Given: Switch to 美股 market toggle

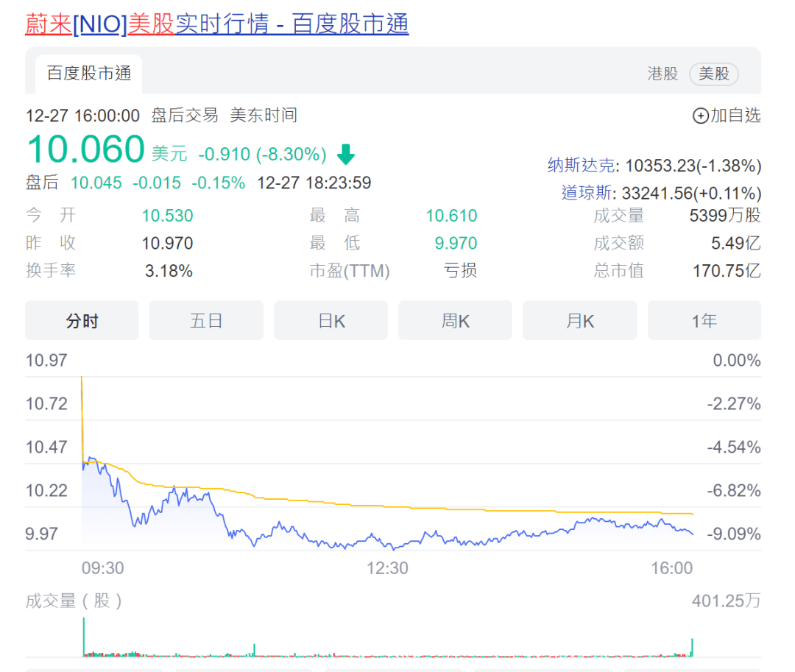Looking at the screenshot, I should [x=713, y=74].
